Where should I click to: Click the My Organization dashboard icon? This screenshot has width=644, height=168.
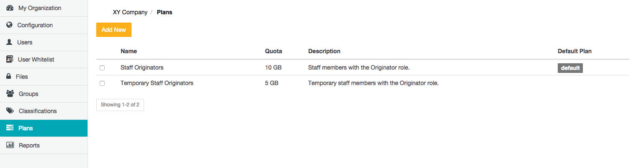[10, 8]
